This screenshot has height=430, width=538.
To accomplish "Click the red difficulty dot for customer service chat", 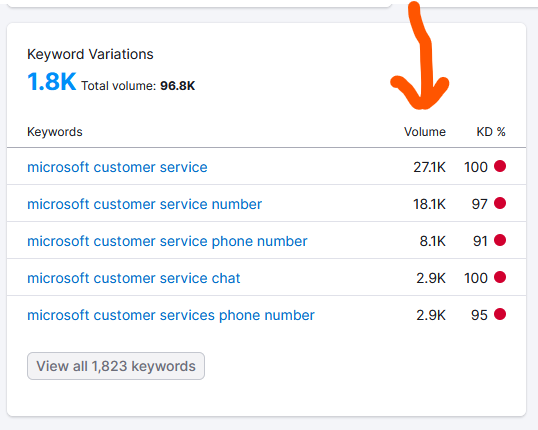I will click(500, 277).
